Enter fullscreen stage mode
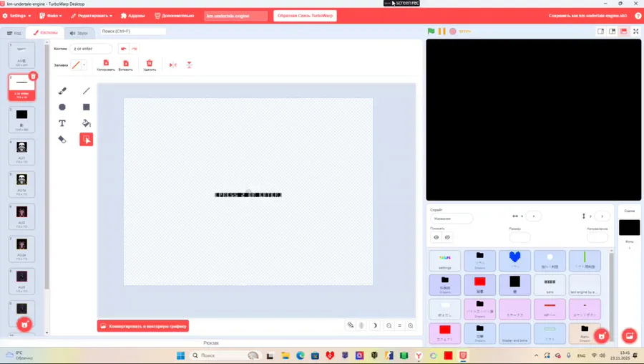This screenshot has height=364, width=644. pyautogui.click(x=636, y=32)
